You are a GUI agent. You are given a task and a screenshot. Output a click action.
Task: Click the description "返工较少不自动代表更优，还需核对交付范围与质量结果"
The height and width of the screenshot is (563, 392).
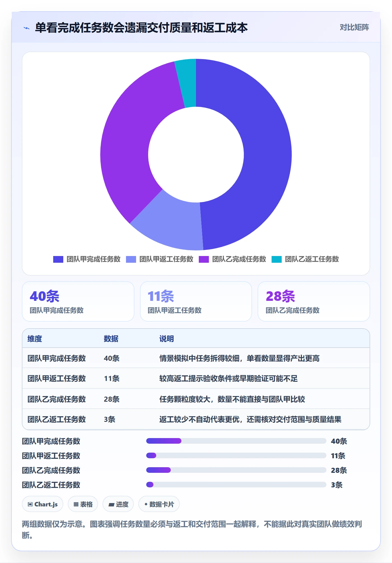[x=250, y=419]
